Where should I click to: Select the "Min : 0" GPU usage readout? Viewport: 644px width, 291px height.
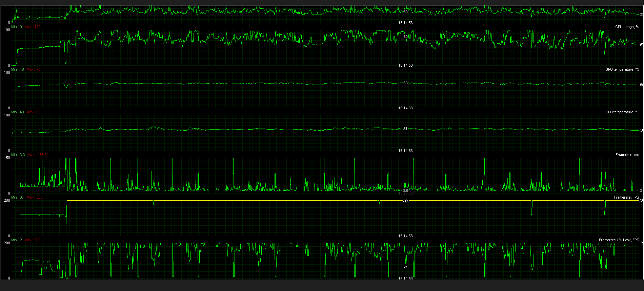click(17, 27)
